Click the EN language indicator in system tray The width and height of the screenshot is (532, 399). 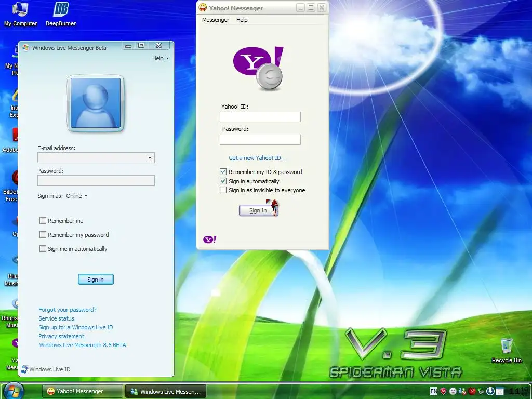point(433,391)
